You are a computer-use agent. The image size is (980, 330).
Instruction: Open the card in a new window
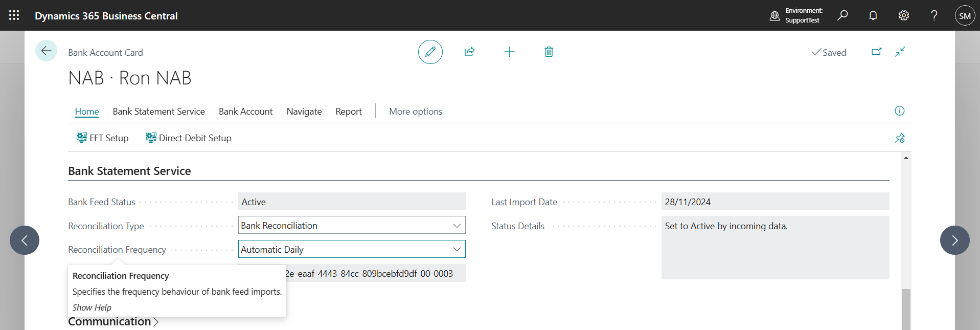coord(877,52)
